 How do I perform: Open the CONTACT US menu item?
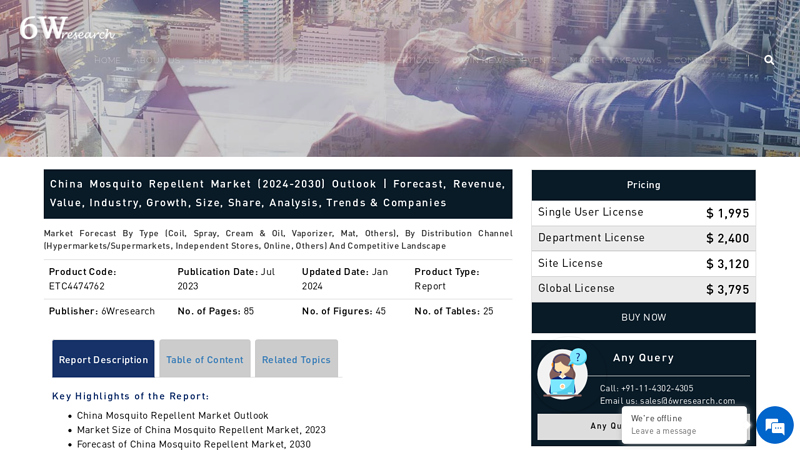pyautogui.click(x=703, y=60)
